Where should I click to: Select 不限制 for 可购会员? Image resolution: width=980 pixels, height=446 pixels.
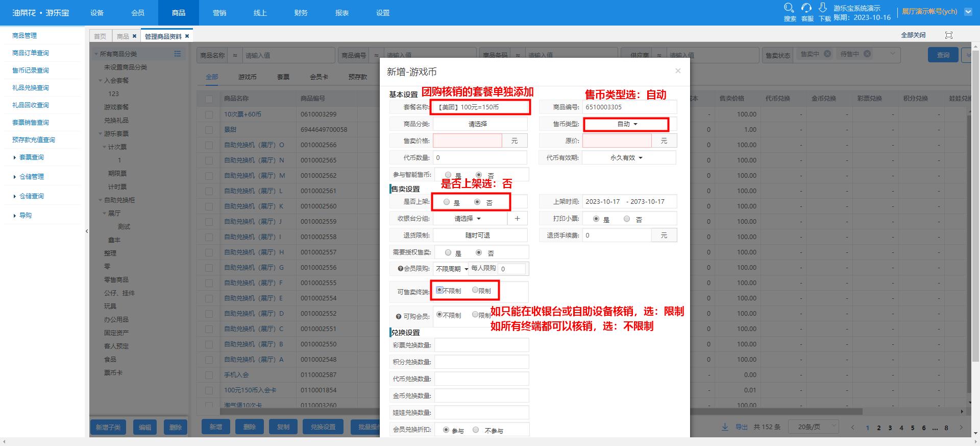(439, 315)
